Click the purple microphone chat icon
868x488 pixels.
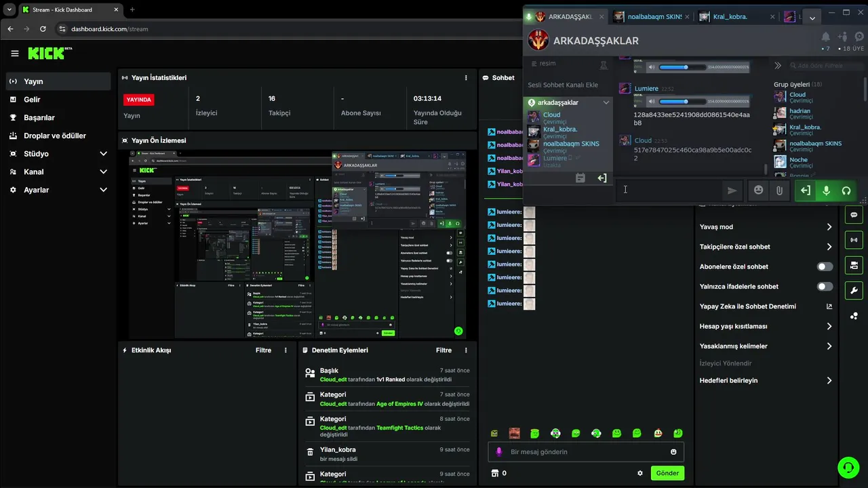click(x=499, y=452)
